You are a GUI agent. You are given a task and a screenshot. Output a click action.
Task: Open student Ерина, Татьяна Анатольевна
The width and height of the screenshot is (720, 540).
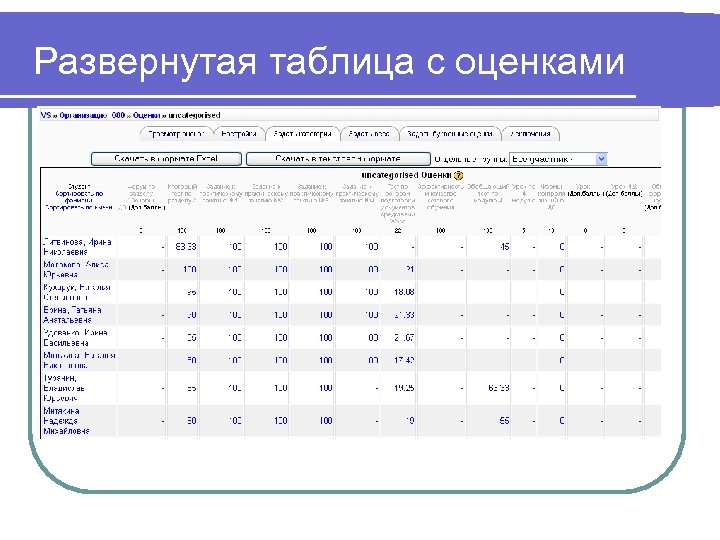click(73, 315)
